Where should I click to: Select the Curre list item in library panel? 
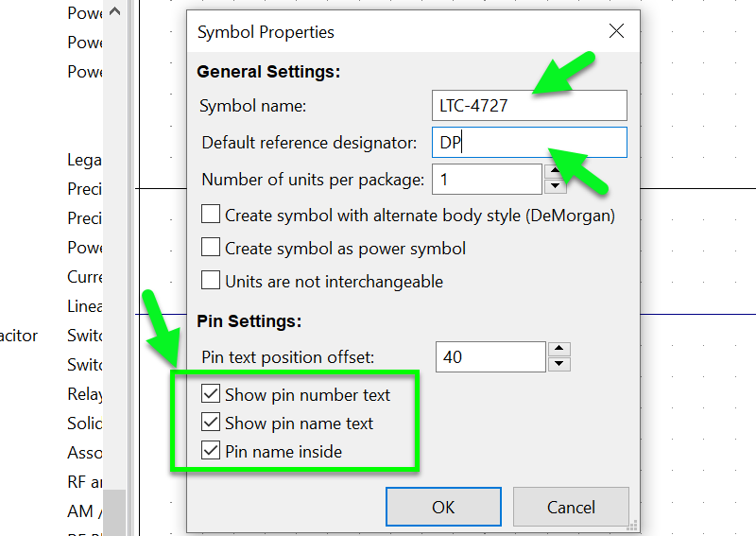(85, 277)
